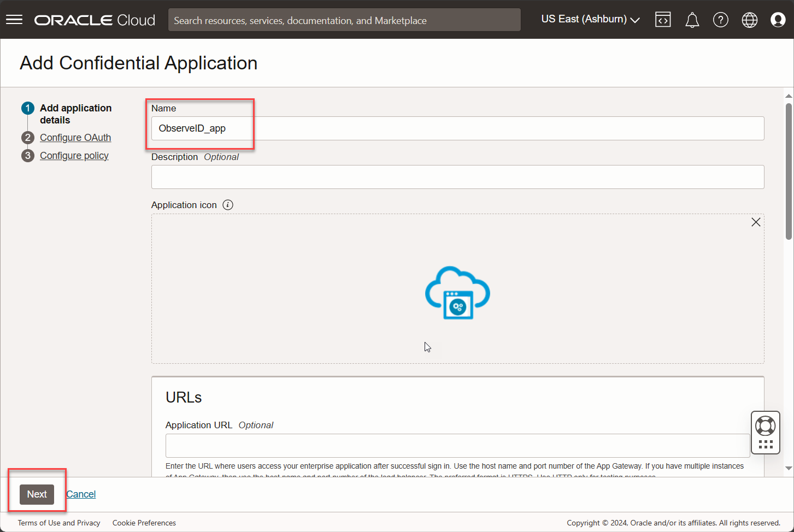Click the Application URL text field
This screenshot has height=532, width=794.
(x=457, y=446)
